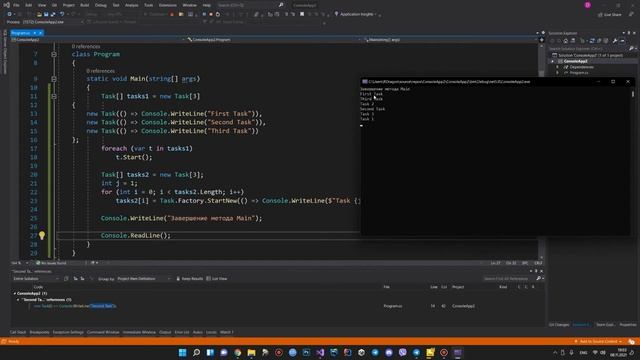Open Visual Studio from the taskbar
The image size is (640, 360).
pyautogui.click(x=320, y=352)
